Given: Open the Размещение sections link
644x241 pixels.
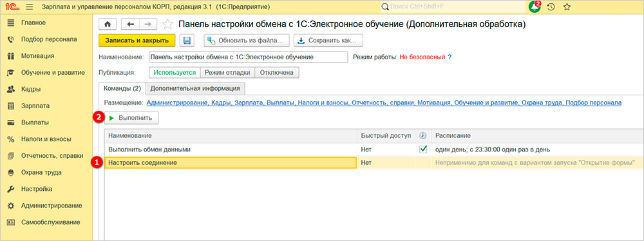Looking at the screenshot, I should click(384, 102).
